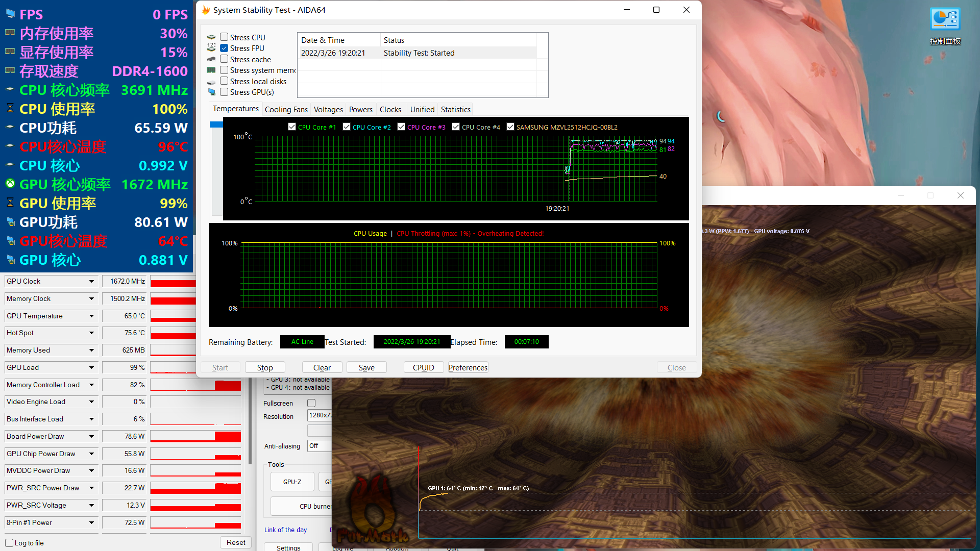Click the Stress GPU monitor icon
This screenshot has width=980, height=551.
click(x=211, y=92)
